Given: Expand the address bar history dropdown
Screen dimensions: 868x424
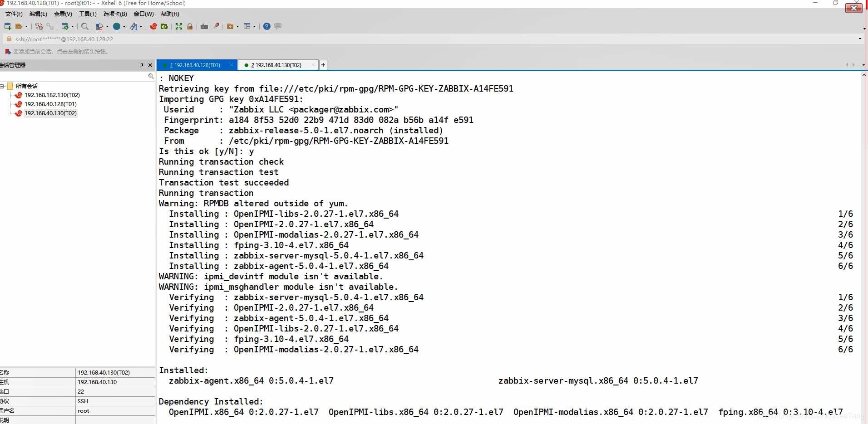Looking at the screenshot, I should 860,39.
